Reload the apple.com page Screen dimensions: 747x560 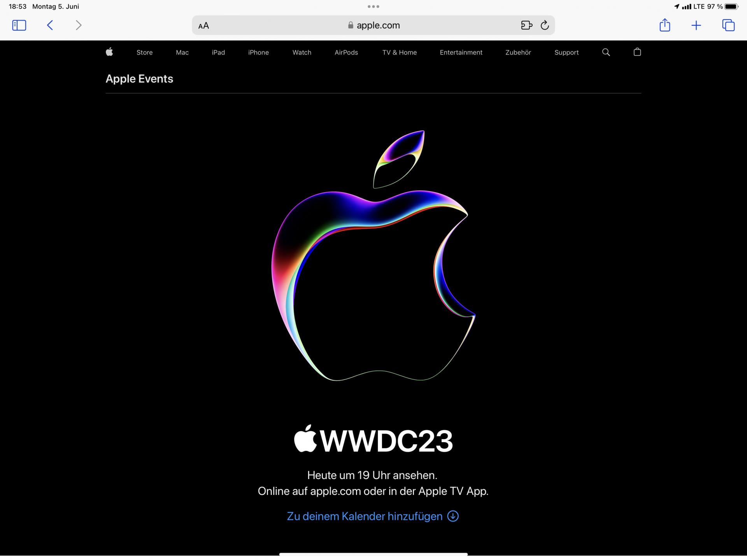[545, 25]
